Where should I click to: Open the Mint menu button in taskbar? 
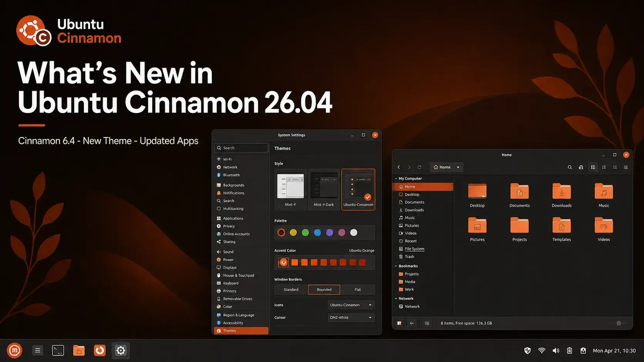[15, 350]
